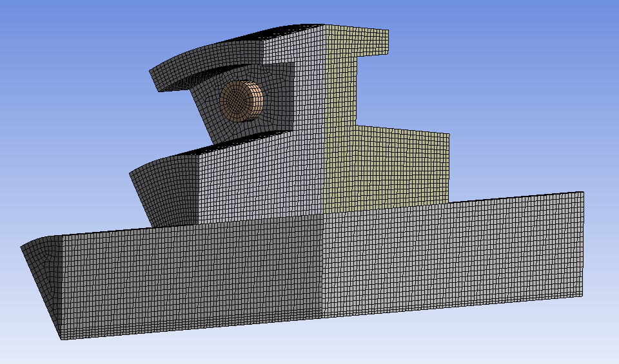Pick the light-gray right face of base block
The width and height of the screenshot is (619, 364).
click(x=453, y=254)
